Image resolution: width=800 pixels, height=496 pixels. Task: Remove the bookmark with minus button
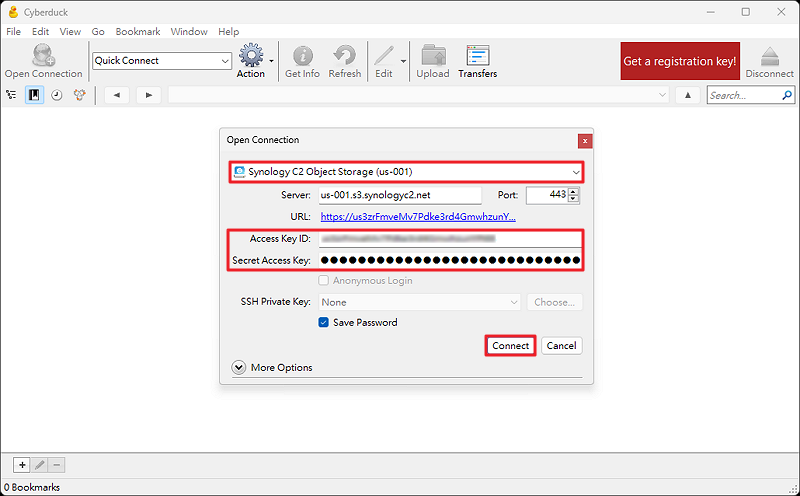(57, 465)
